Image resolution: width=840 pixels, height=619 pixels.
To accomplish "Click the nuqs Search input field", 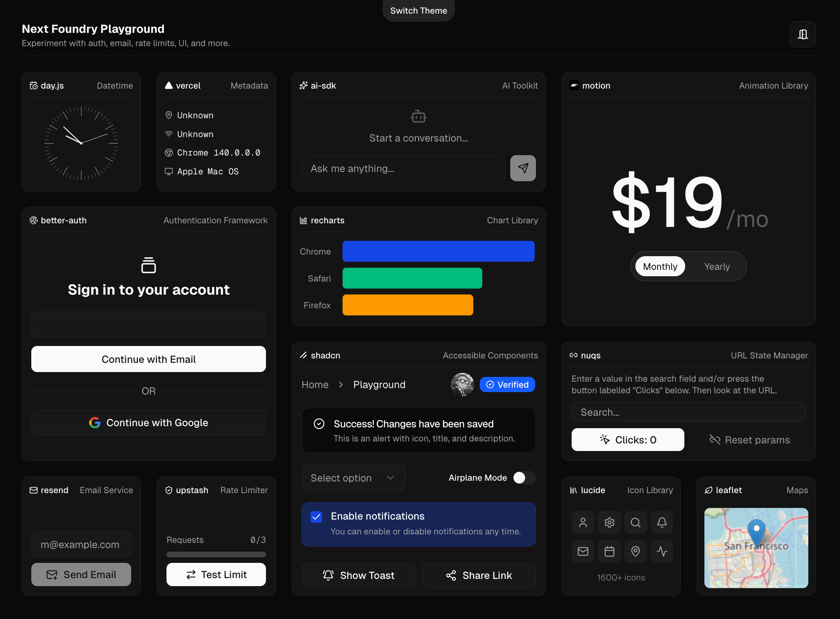I will pos(688,412).
